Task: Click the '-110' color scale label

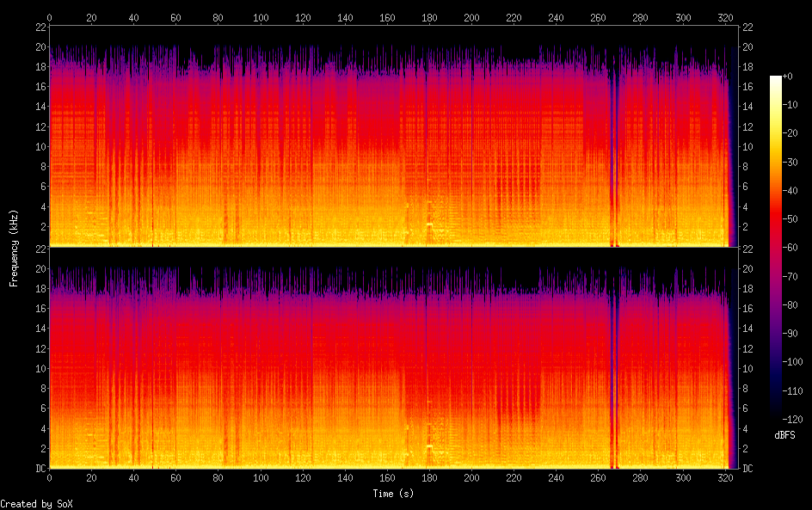Action: [x=793, y=391]
